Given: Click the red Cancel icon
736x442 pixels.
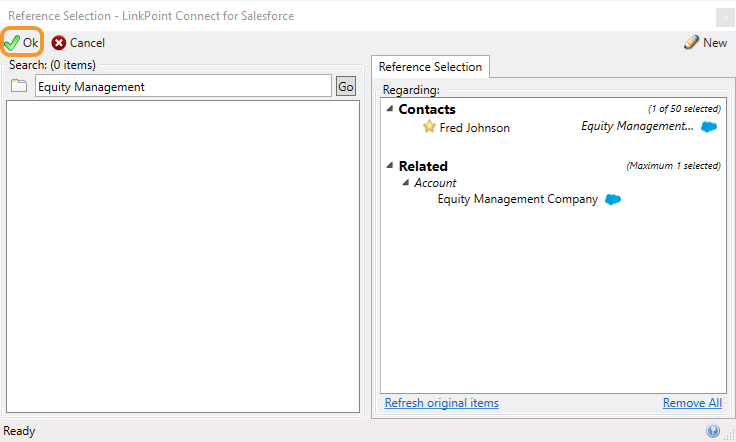Looking at the screenshot, I should click(59, 43).
